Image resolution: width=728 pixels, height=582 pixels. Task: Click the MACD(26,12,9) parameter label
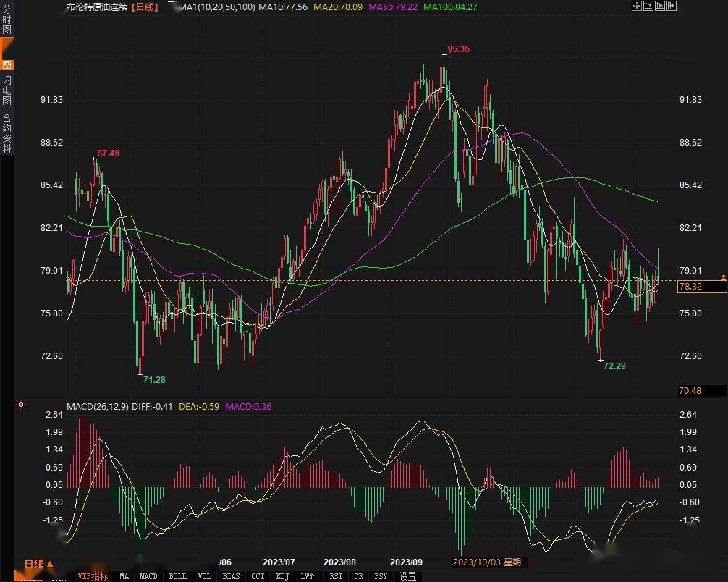click(97, 407)
